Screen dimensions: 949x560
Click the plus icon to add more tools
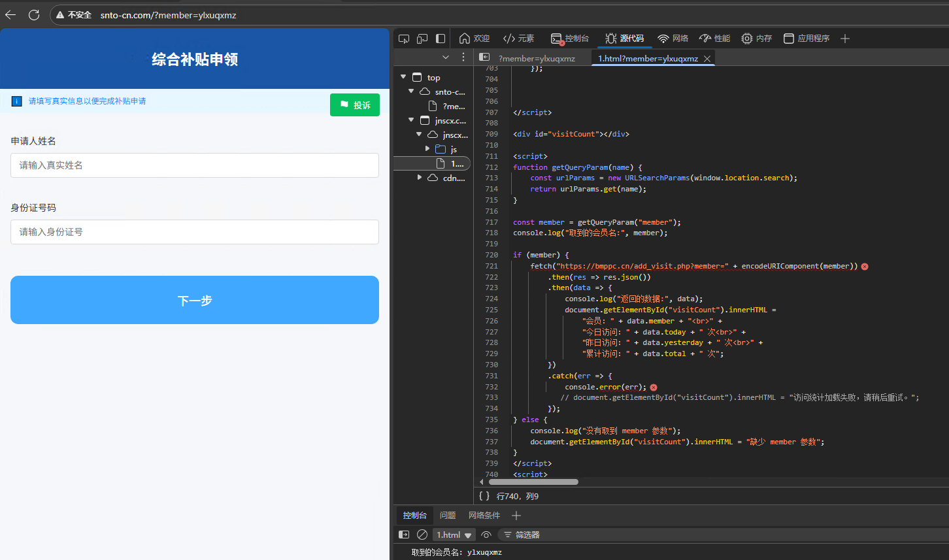[845, 39]
